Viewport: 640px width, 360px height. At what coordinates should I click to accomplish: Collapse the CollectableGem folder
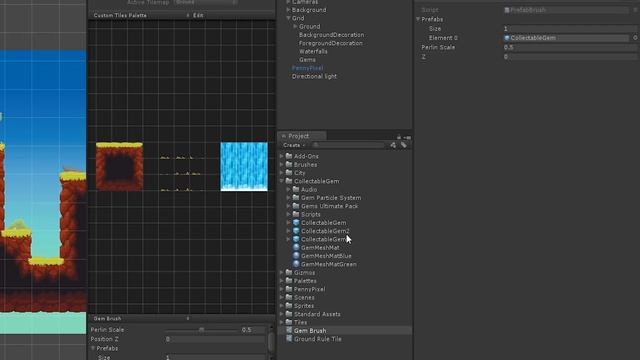pos(282,181)
